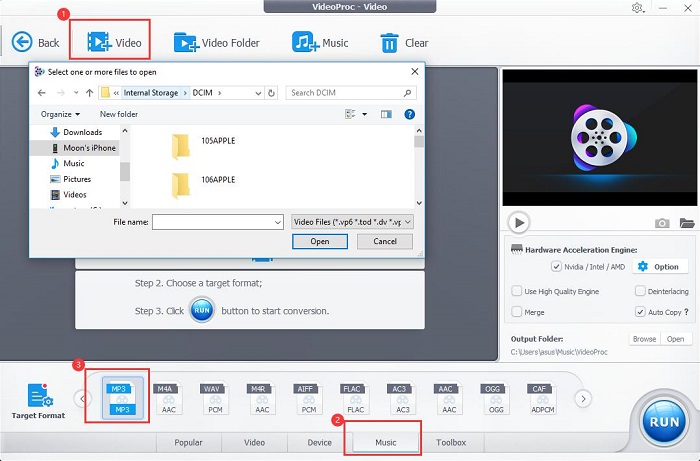Click the Search DCIM field

(x=351, y=93)
